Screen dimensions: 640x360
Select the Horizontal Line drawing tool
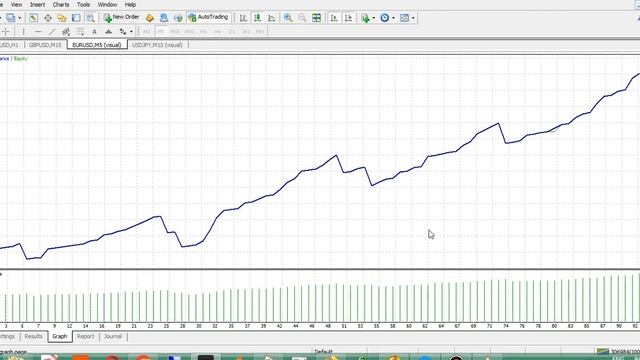pos(38,31)
